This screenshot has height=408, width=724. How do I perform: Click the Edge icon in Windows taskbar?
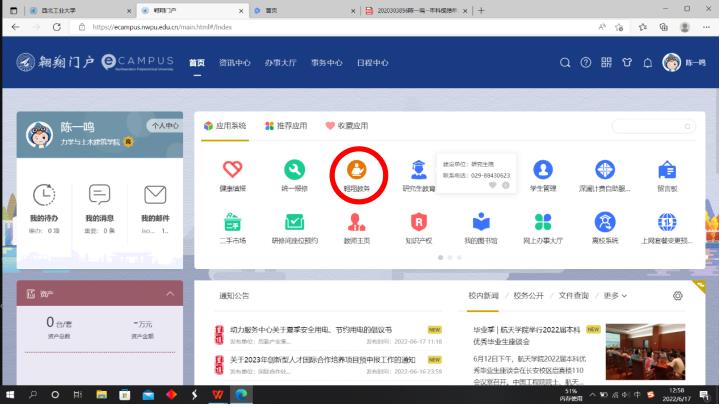(x=241, y=395)
